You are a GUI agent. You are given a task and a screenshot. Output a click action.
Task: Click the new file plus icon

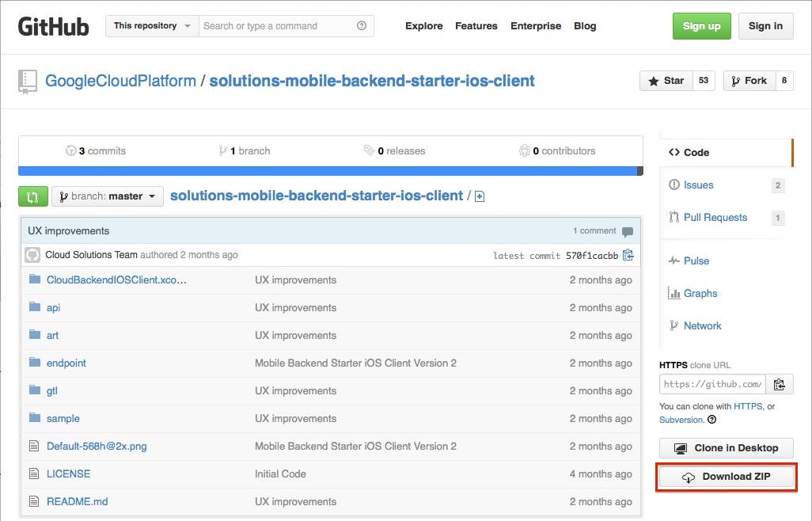point(480,196)
